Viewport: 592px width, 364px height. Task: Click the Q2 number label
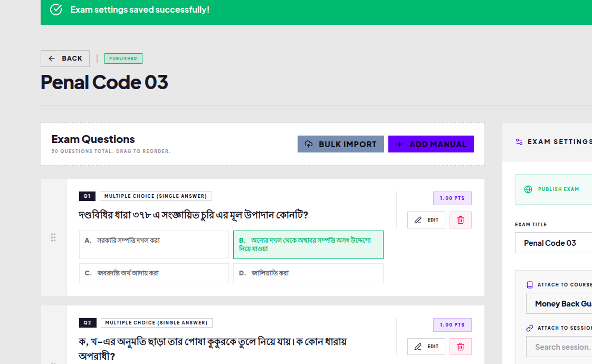[88, 323]
